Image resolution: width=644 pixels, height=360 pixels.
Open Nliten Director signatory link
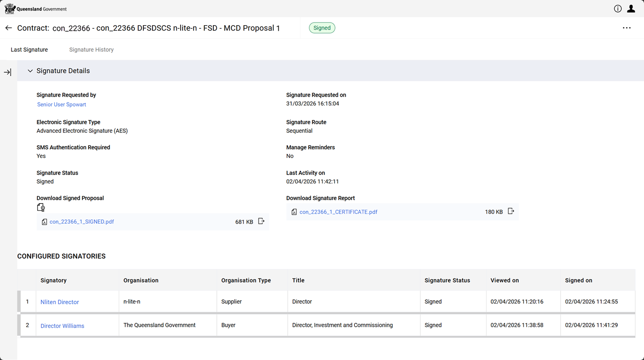coord(60,302)
